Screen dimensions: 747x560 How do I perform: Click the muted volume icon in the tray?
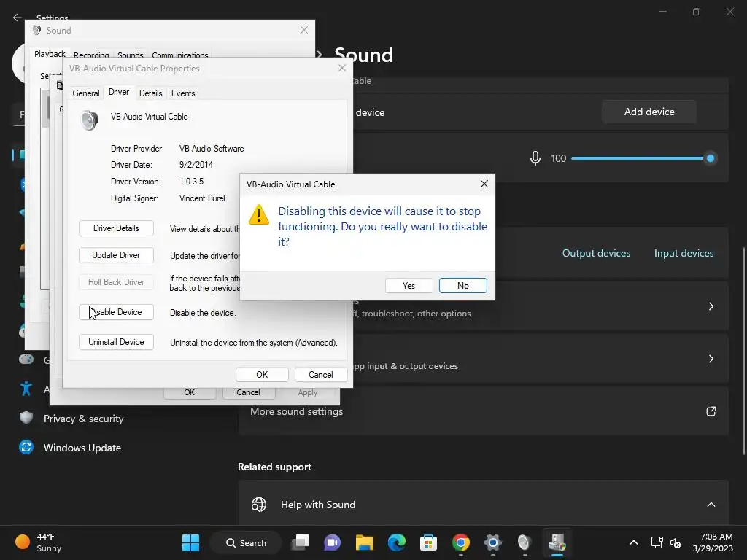tap(676, 542)
